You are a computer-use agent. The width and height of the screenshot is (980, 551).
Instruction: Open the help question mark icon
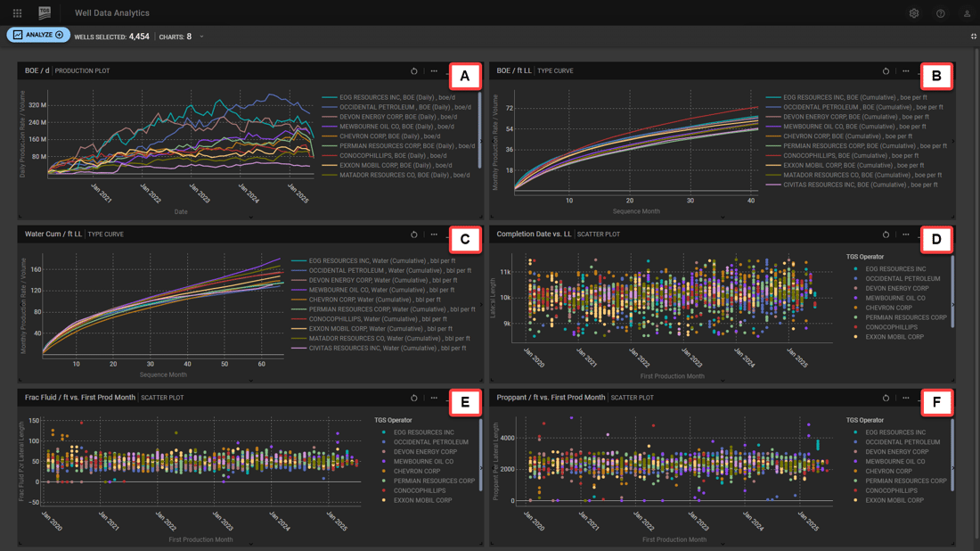[940, 13]
